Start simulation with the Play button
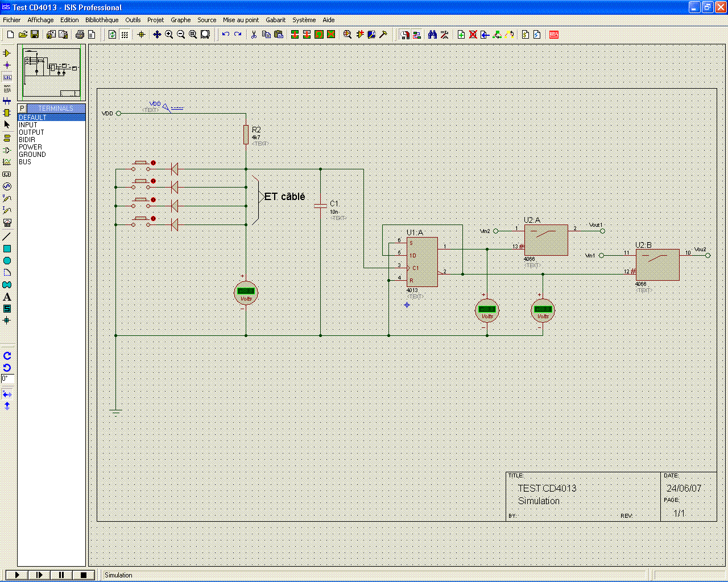Image resolution: width=728 pixels, height=582 pixels. [17, 575]
